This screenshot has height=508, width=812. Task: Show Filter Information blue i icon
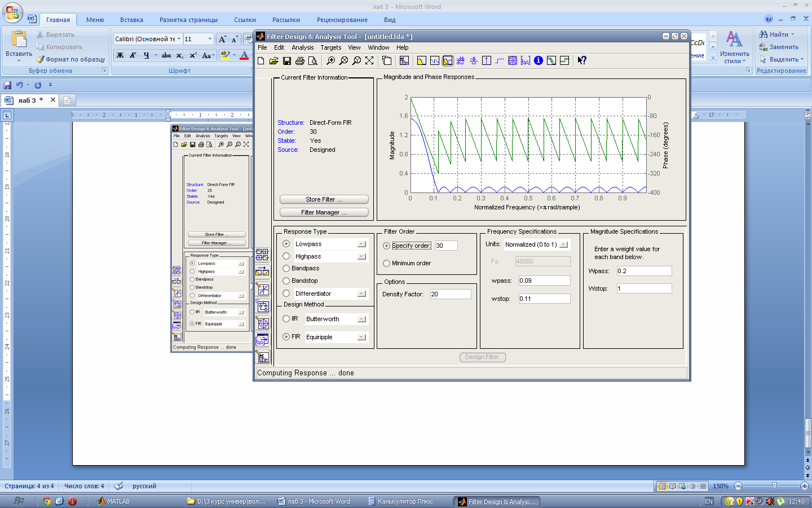(x=539, y=60)
